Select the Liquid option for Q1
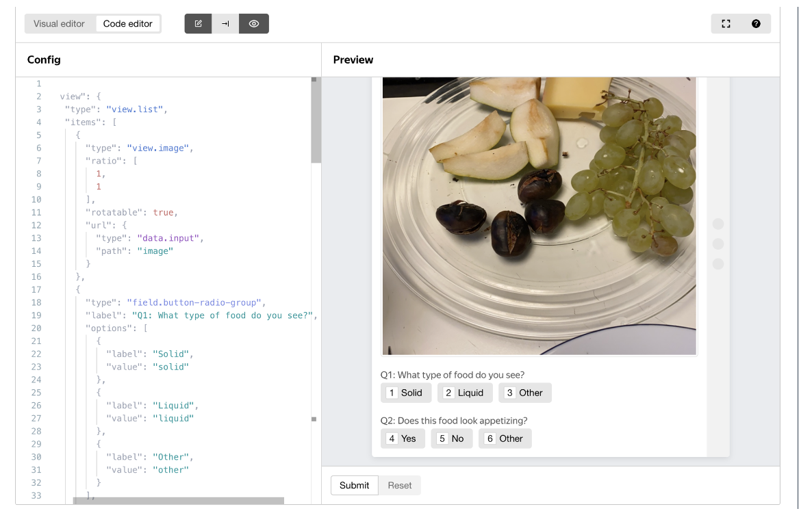The height and width of the screenshot is (524, 812). (x=464, y=393)
